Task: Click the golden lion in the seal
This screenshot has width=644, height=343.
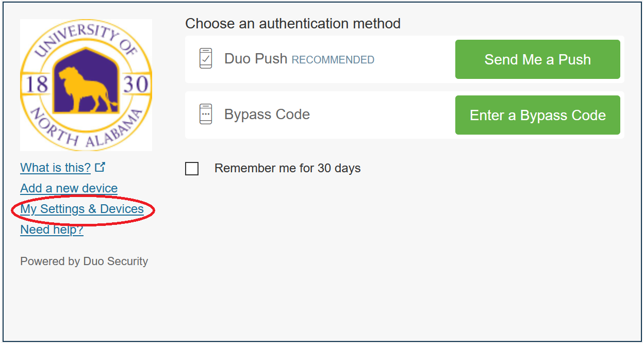Action: pos(85,91)
